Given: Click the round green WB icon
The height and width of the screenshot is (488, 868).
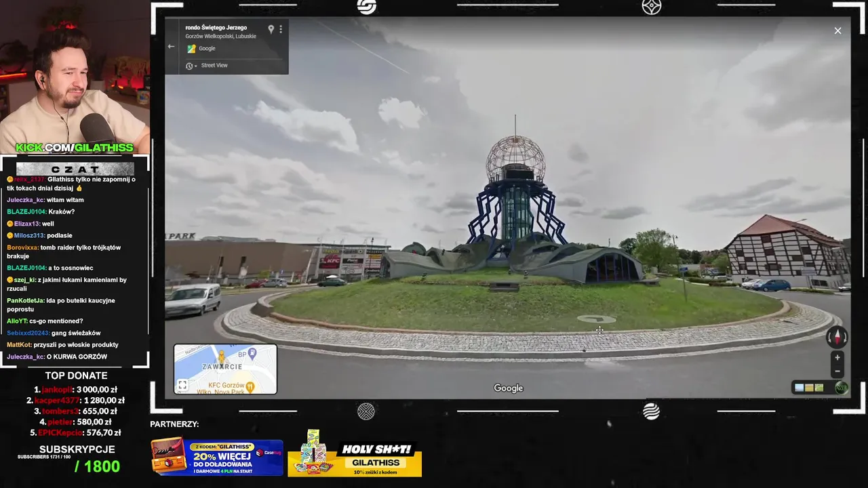Looking at the screenshot, I should [842, 388].
